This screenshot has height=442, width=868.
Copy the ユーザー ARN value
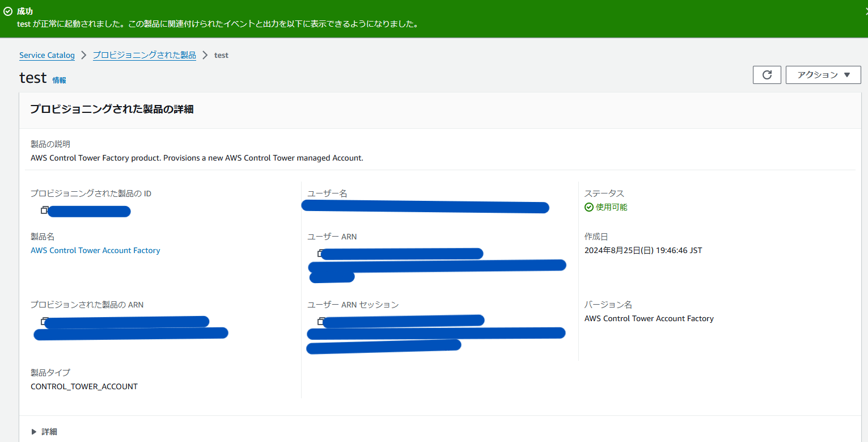click(x=321, y=253)
